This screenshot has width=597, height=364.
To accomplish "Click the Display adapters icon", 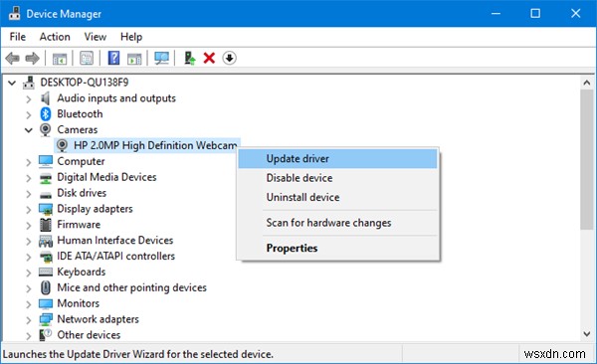I will [x=46, y=209].
